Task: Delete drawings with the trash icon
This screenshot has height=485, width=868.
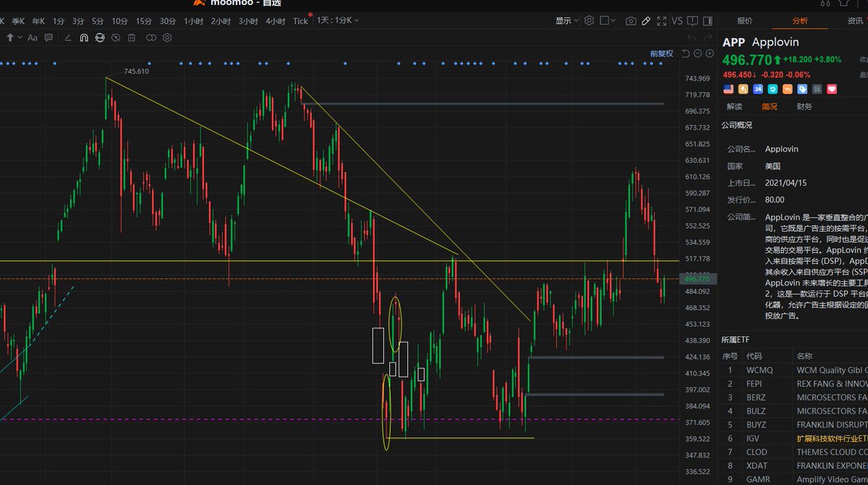Action: click(132, 38)
